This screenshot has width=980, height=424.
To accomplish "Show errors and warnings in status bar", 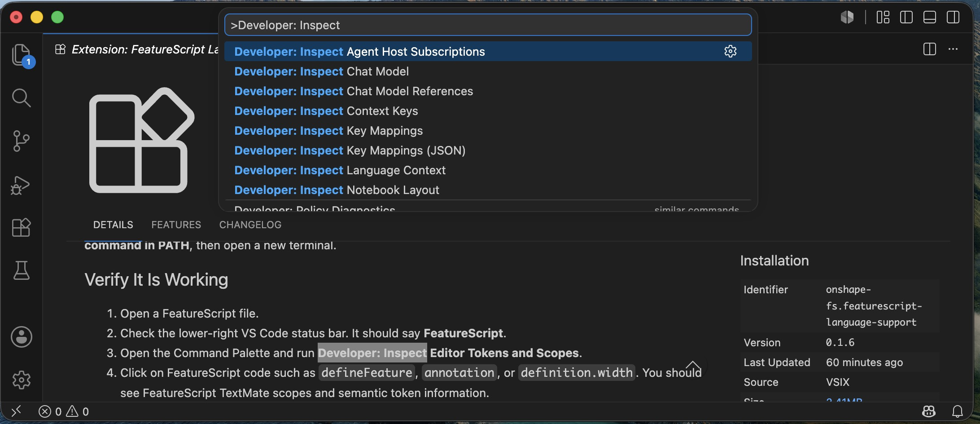I will tap(64, 411).
